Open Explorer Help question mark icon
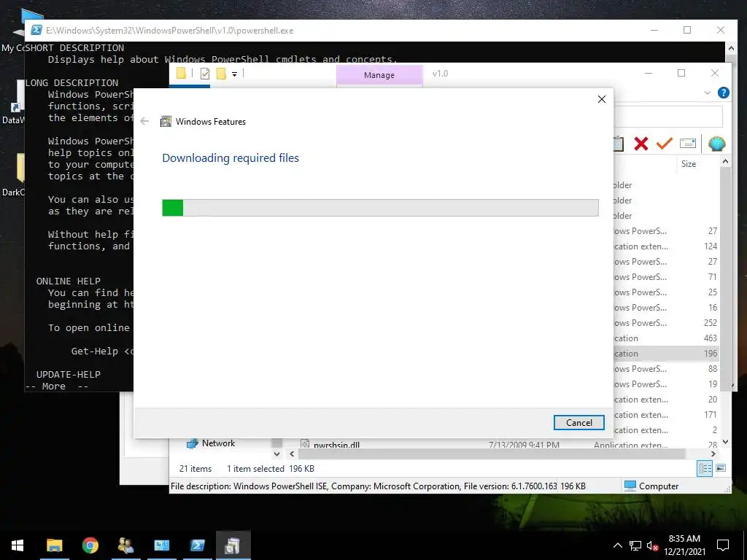This screenshot has height=560, width=747. (723, 93)
